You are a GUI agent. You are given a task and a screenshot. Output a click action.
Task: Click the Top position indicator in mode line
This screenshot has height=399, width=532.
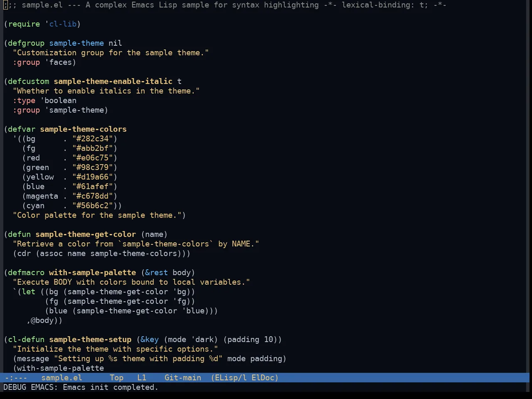116,378
